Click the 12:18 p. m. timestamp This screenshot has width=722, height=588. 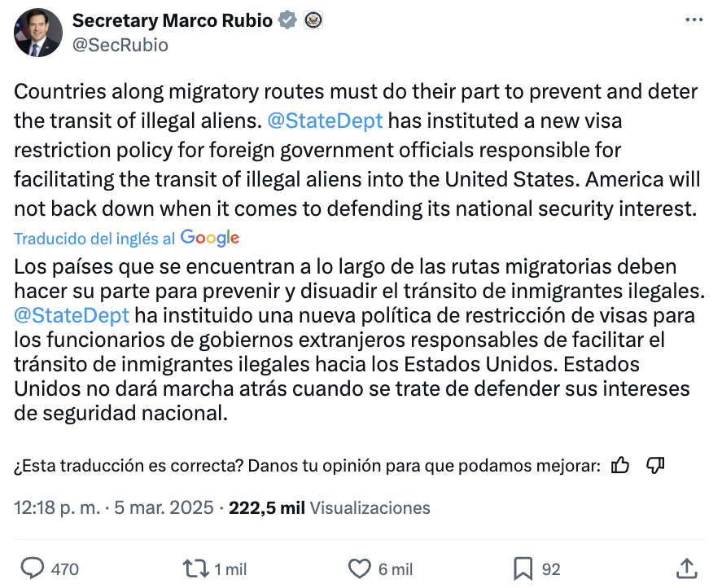pyautogui.click(x=57, y=507)
